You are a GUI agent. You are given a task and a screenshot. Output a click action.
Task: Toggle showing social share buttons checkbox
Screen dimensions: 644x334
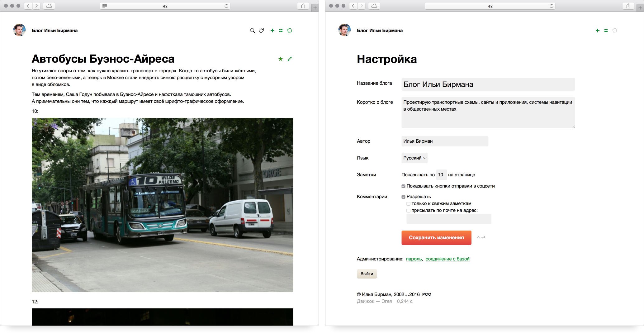click(x=403, y=186)
